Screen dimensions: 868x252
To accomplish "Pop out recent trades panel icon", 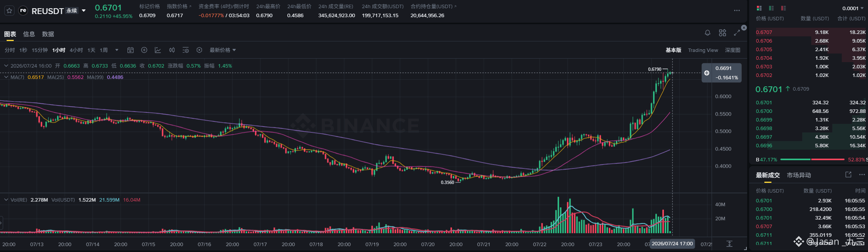I will 848,175.
